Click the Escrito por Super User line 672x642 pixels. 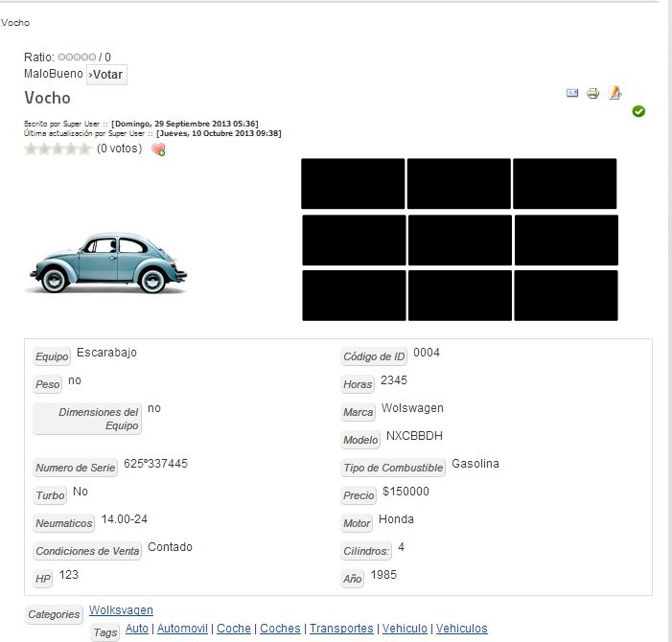141,124
